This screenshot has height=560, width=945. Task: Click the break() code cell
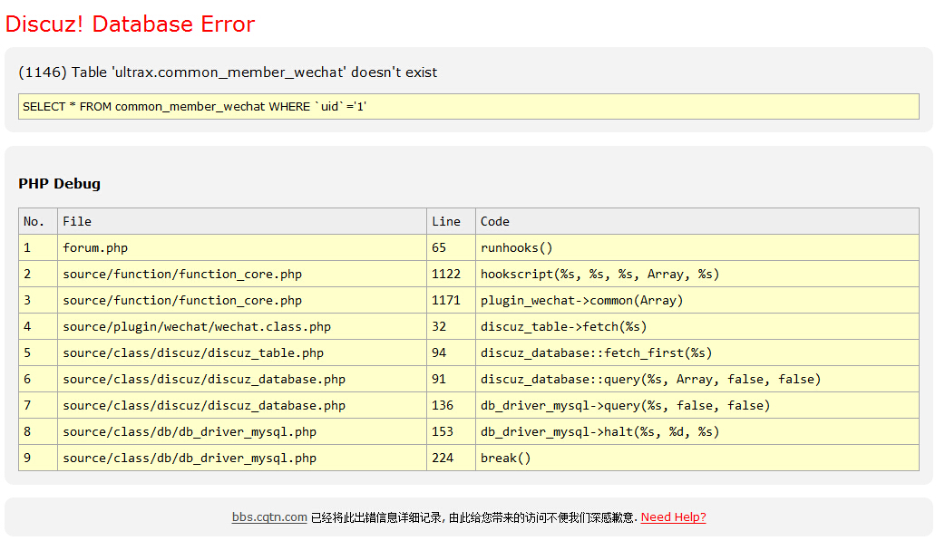click(x=697, y=458)
